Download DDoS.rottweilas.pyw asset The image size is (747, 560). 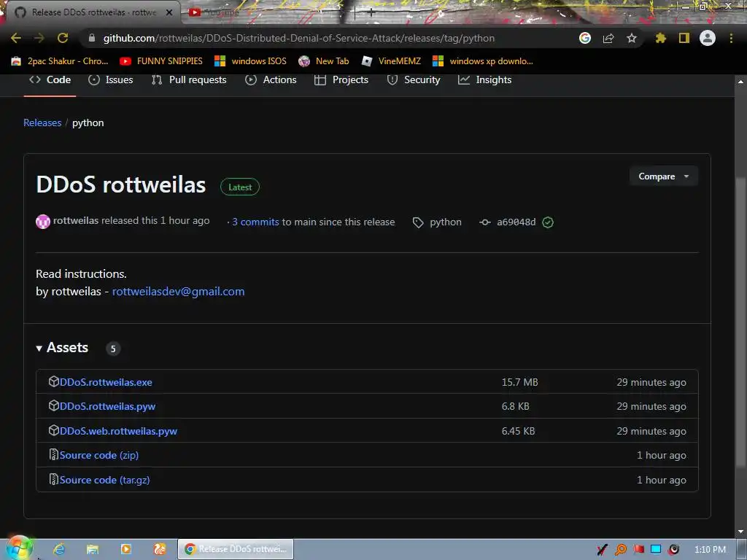coord(108,406)
